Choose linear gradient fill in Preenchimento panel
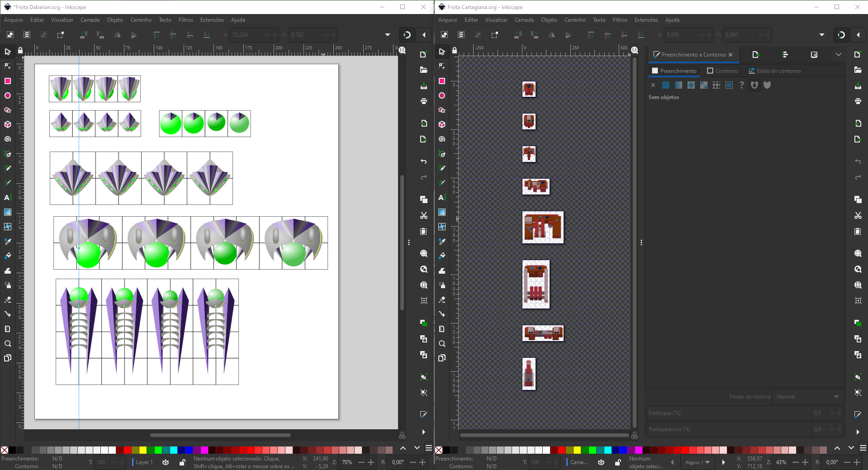 pos(678,85)
